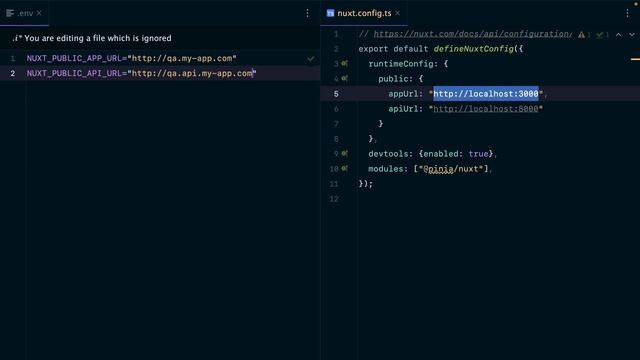The height and width of the screenshot is (360, 640).
Task: Click the @pinia/nuxt module string
Action: click(451, 169)
